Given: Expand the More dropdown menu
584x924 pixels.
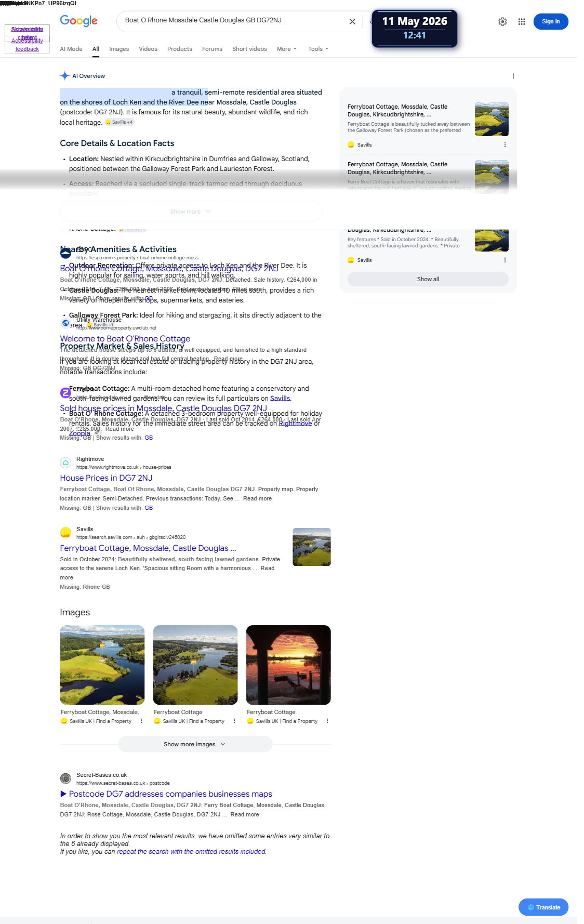Looking at the screenshot, I should coord(287,49).
